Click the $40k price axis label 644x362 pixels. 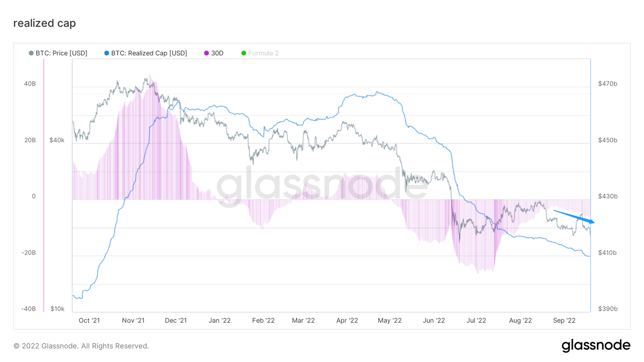click(x=57, y=140)
